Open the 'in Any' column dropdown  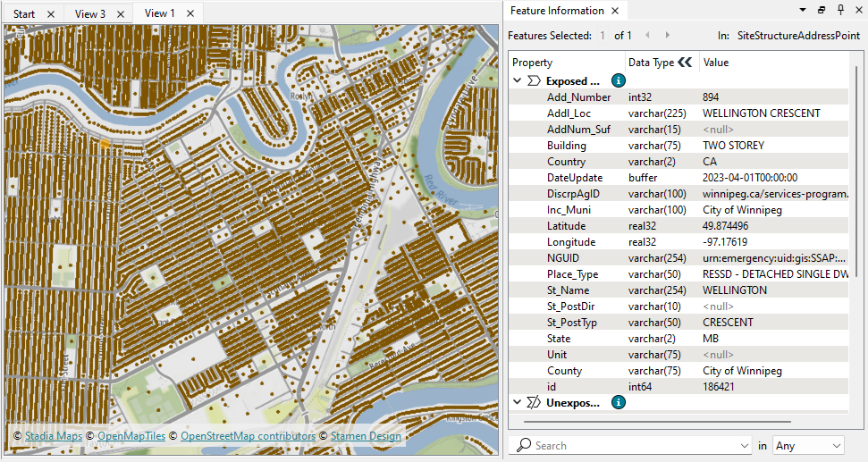pos(808,445)
